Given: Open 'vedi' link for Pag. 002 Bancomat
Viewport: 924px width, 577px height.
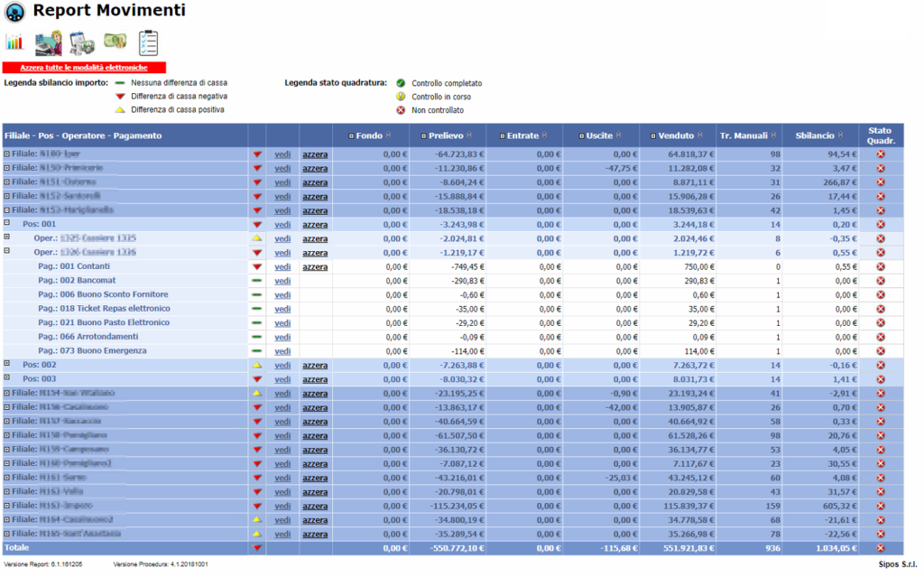Looking at the screenshot, I should point(282,281).
